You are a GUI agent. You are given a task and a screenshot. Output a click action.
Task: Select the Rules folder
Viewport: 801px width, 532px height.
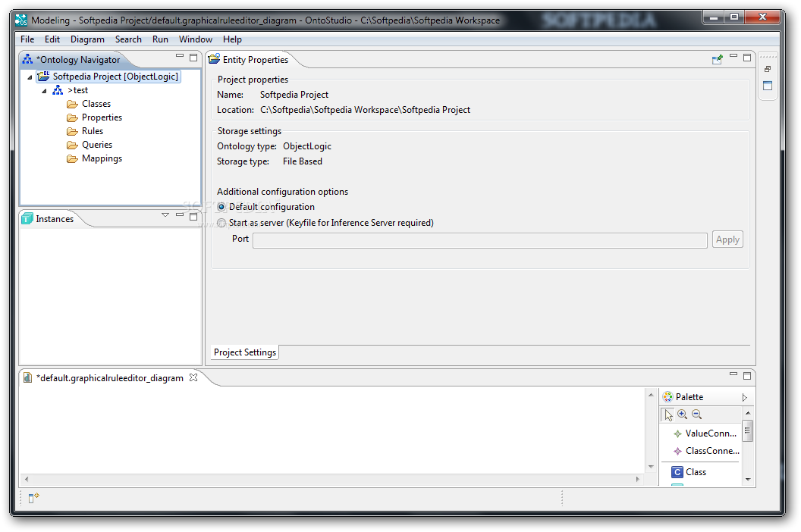pyautogui.click(x=93, y=131)
